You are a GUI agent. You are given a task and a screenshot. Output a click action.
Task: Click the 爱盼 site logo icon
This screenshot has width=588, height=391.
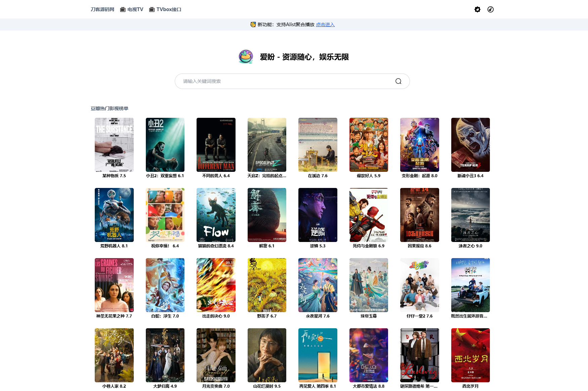click(246, 56)
